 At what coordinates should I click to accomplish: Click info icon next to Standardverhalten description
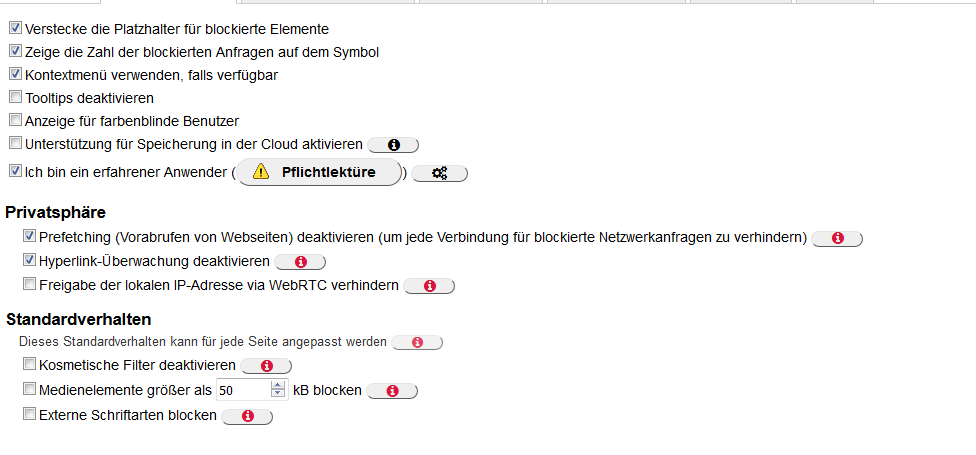click(x=417, y=342)
